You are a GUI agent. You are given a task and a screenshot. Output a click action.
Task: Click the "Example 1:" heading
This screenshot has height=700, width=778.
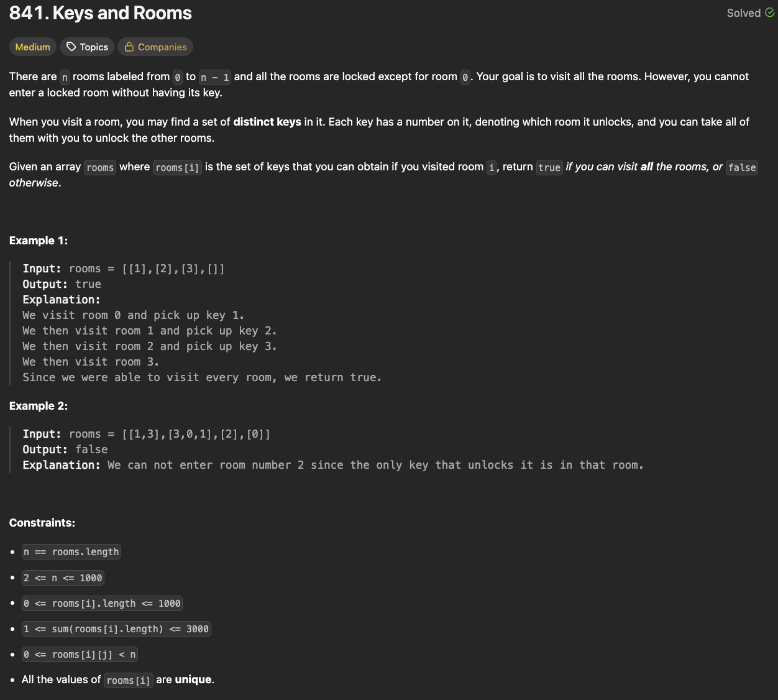39,241
